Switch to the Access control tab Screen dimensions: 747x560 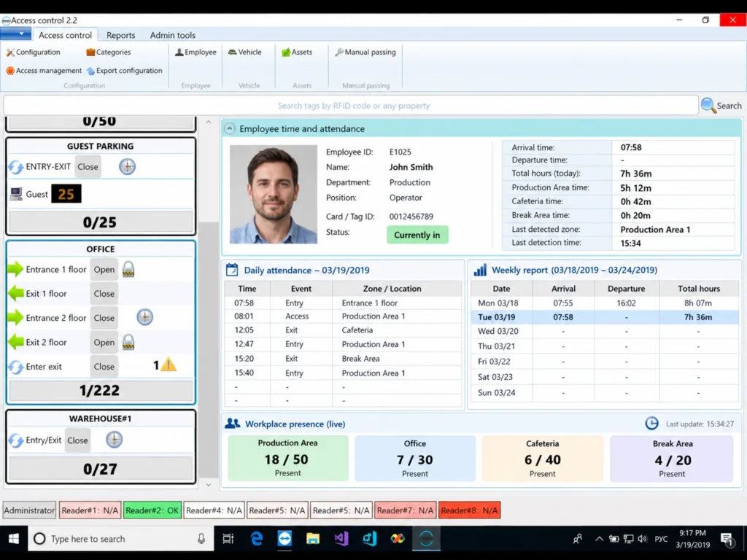pos(65,35)
